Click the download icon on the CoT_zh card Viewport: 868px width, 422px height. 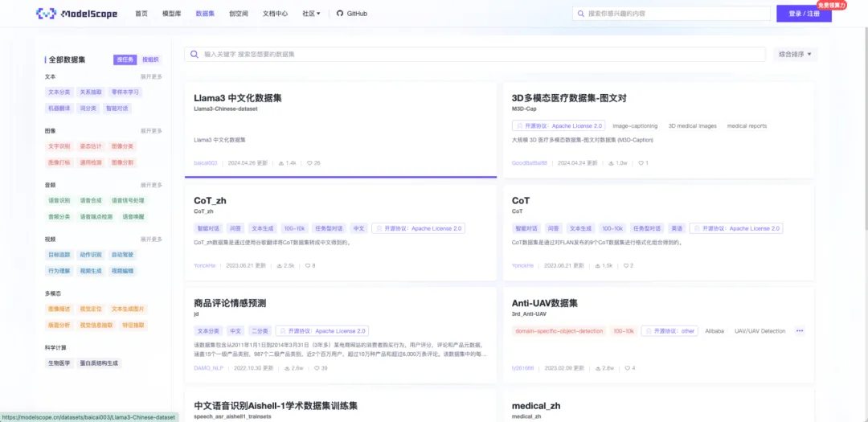(x=279, y=266)
